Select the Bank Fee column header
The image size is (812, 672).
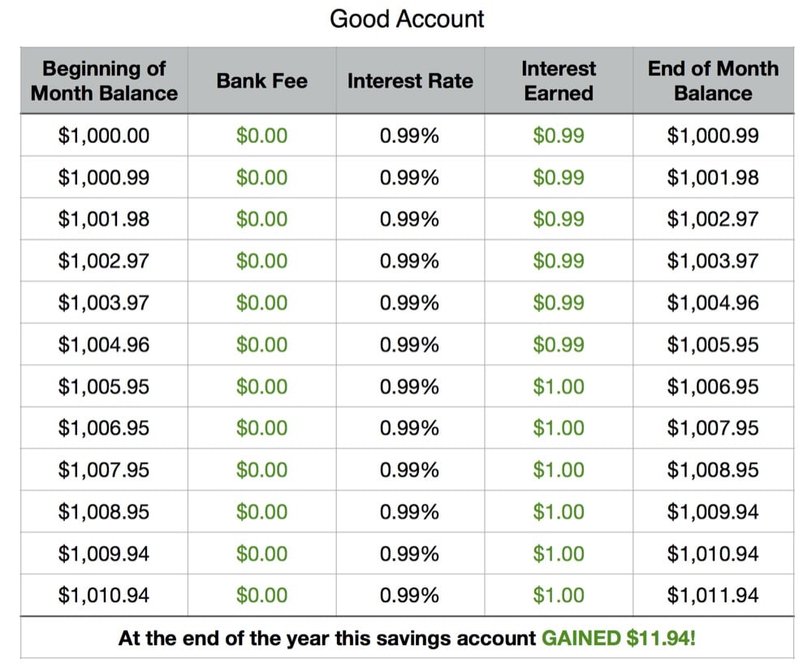[x=261, y=80]
